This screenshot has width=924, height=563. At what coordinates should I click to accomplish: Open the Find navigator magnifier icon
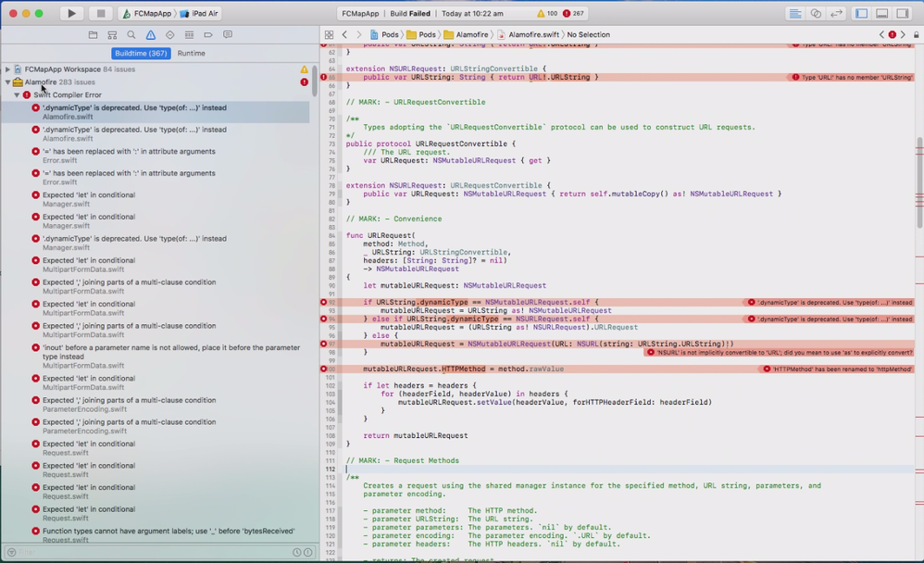[x=131, y=35]
